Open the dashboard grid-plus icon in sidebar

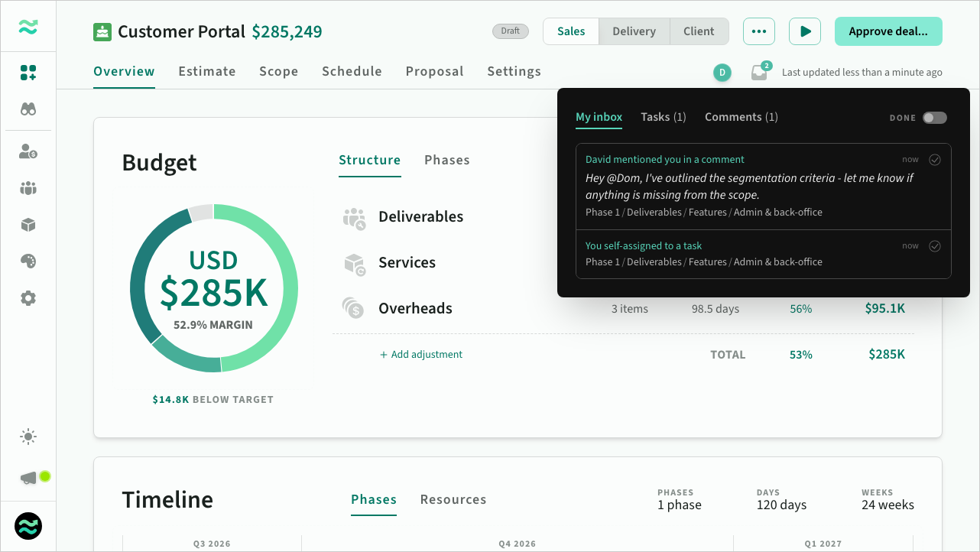[28, 73]
